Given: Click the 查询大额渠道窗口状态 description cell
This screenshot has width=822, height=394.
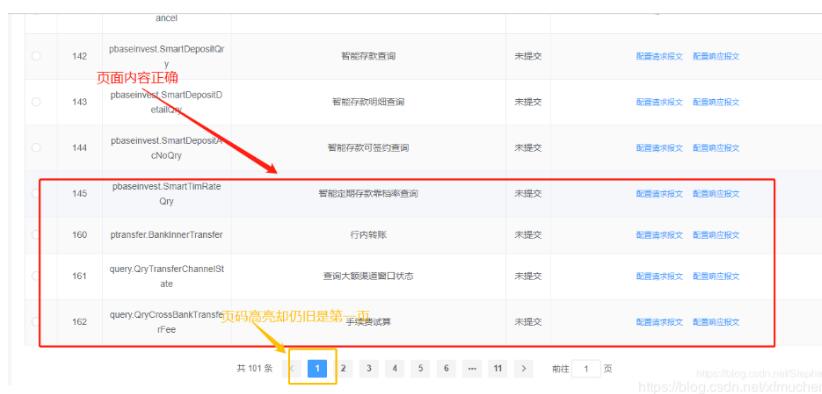Looking at the screenshot, I should [x=369, y=276].
